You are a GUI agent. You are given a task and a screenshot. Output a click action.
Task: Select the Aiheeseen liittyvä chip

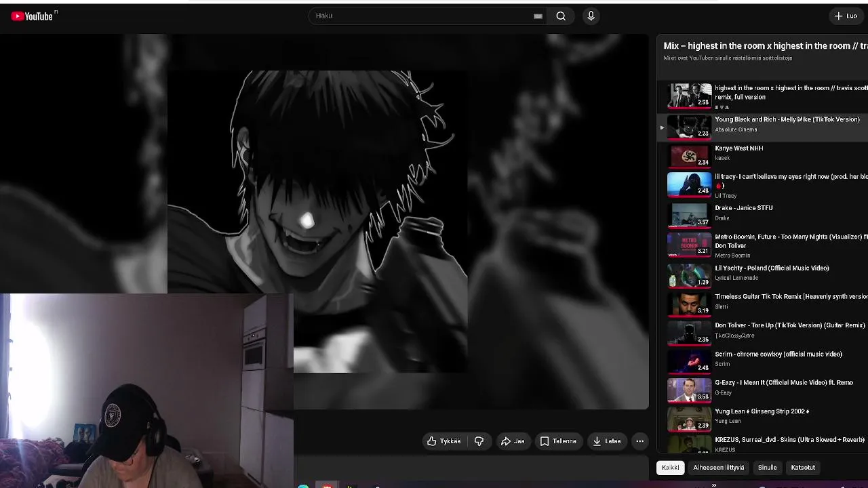tap(719, 468)
